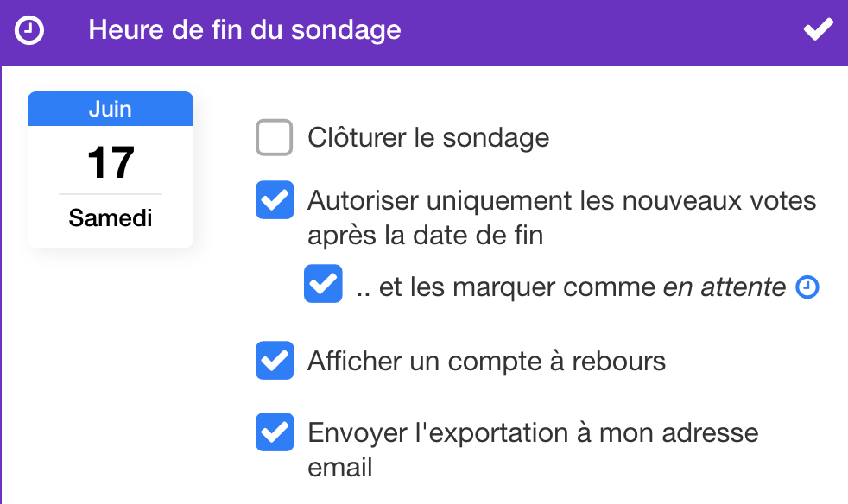Click the Heure de fin du sondage title
The height and width of the screenshot is (504, 848).
tap(244, 30)
